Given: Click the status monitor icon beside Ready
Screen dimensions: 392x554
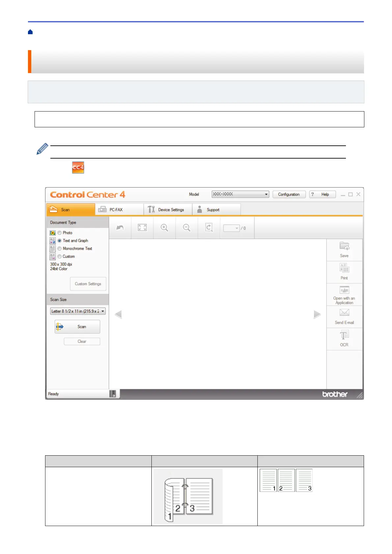Looking at the screenshot, I should coord(113,394).
